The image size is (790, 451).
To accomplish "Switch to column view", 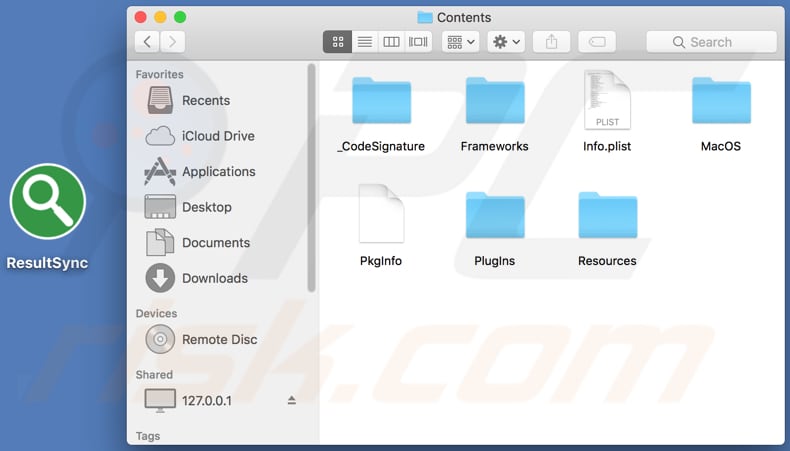I will [391, 42].
